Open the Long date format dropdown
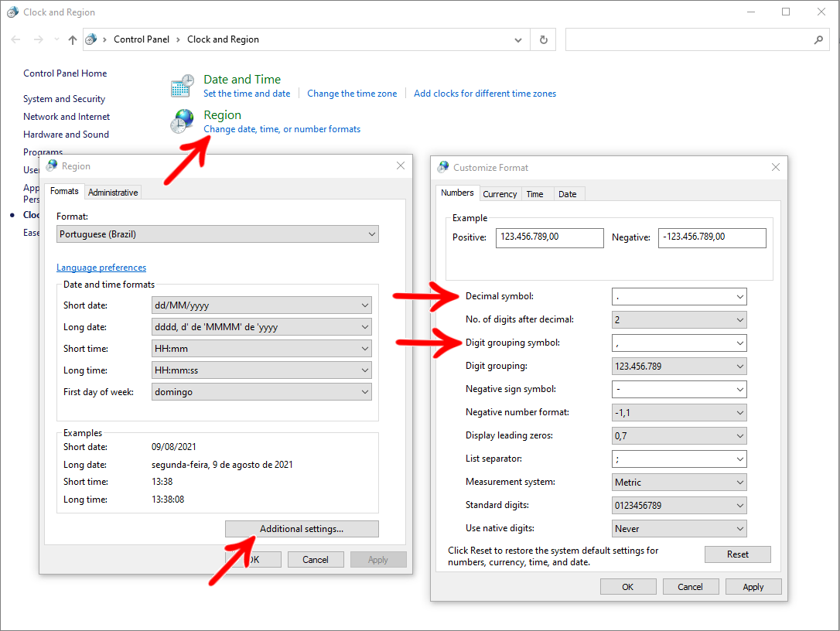 pyautogui.click(x=261, y=327)
